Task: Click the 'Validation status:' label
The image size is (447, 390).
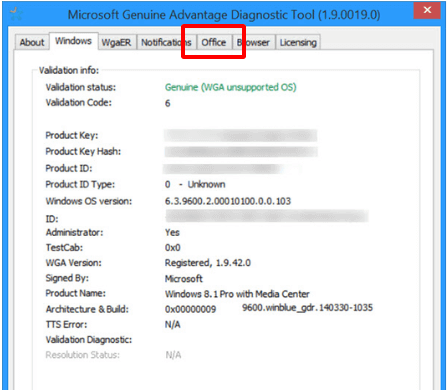Action: 81,87
